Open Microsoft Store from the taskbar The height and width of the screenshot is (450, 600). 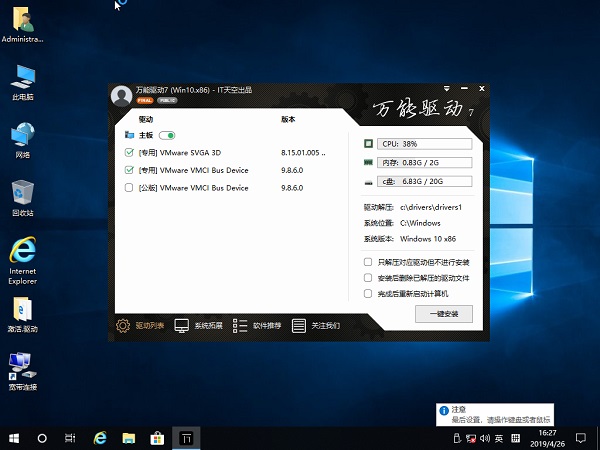click(x=157, y=438)
